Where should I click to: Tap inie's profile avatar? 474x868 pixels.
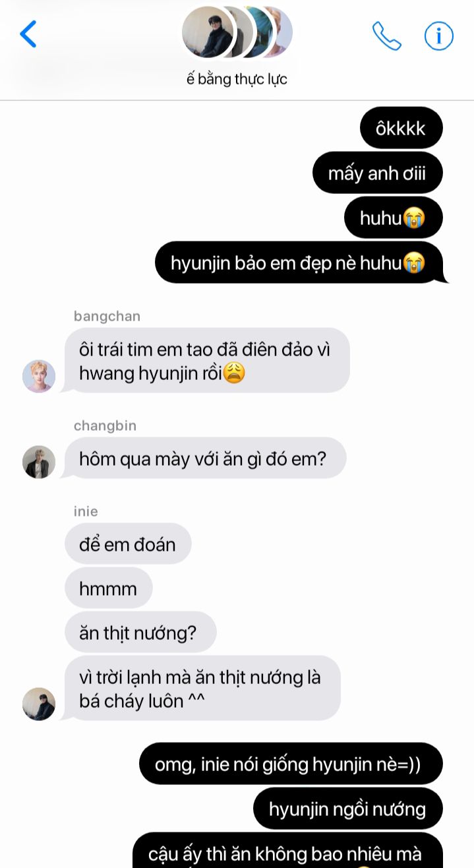point(39,704)
